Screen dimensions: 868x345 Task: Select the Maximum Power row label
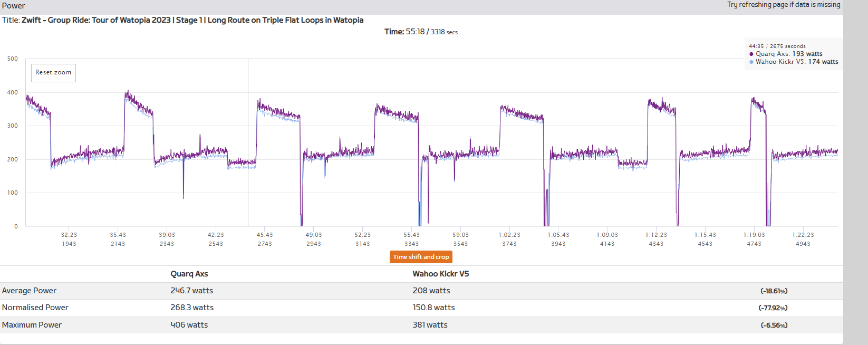tap(32, 325)
